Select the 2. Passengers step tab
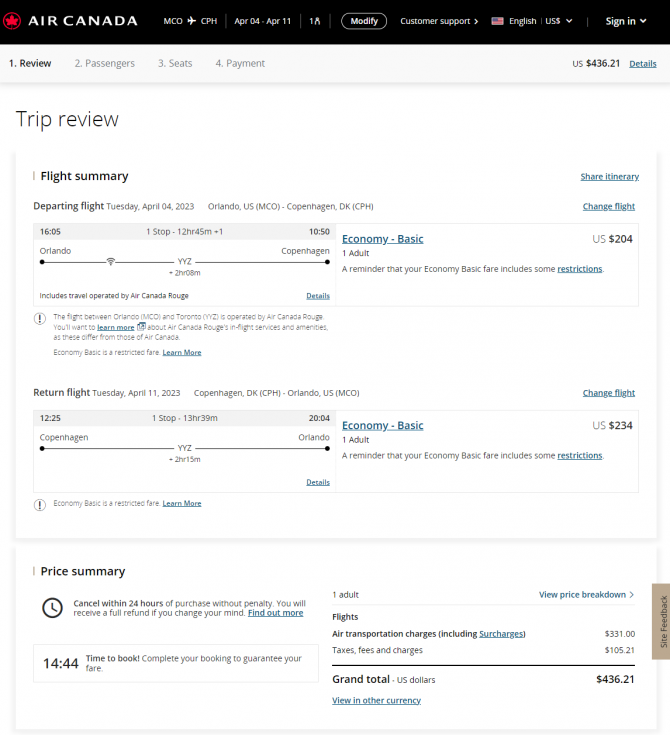The image size is (670, 735). 105,63
